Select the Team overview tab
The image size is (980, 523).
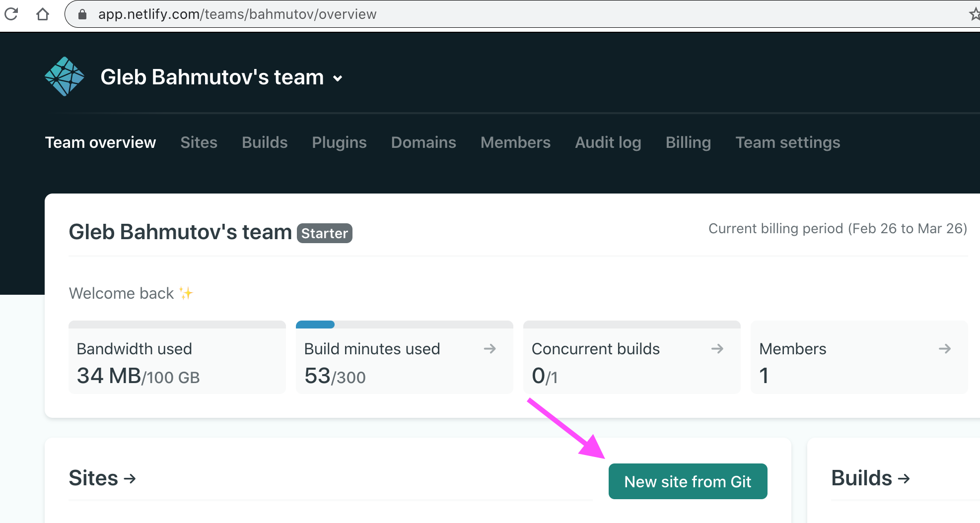tap(100, 142)
